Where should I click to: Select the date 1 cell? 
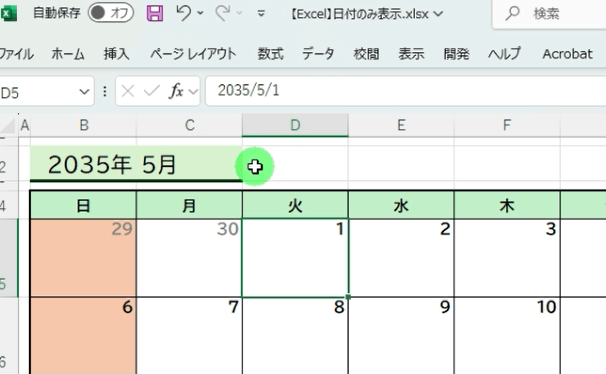point(295,258)
